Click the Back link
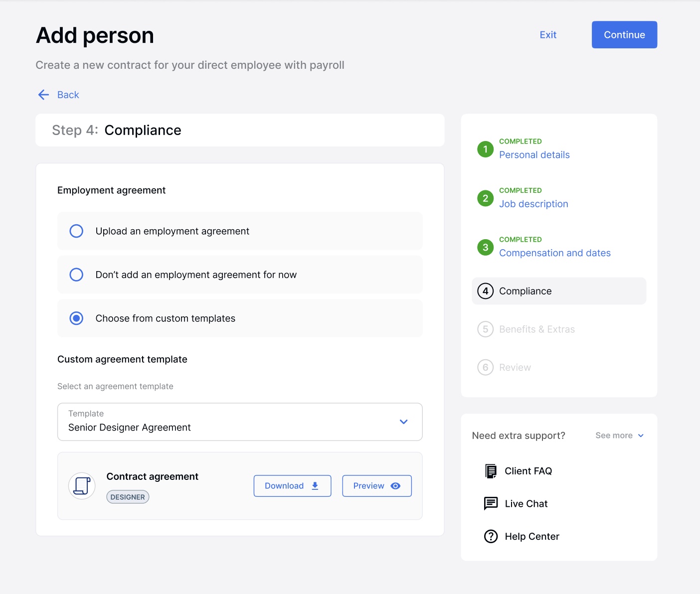 68,95
